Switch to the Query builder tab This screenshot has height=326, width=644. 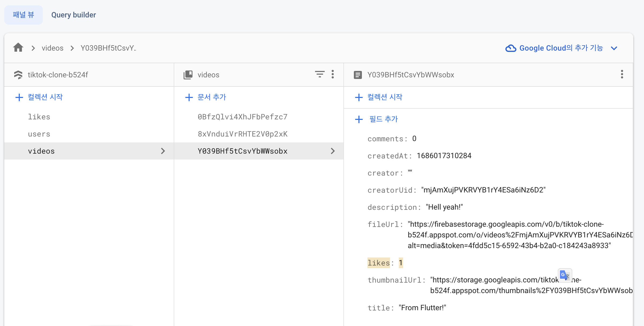click(73, 15)
